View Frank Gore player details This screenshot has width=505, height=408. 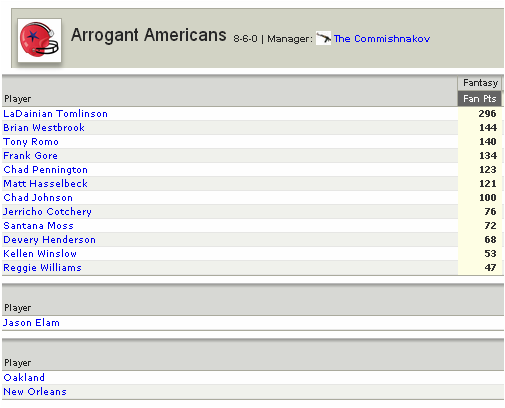click(30, 156)
